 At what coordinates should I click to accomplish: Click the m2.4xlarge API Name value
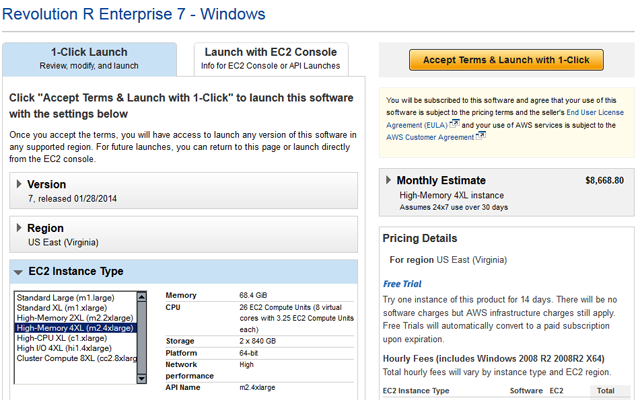[x=257, y=387]
